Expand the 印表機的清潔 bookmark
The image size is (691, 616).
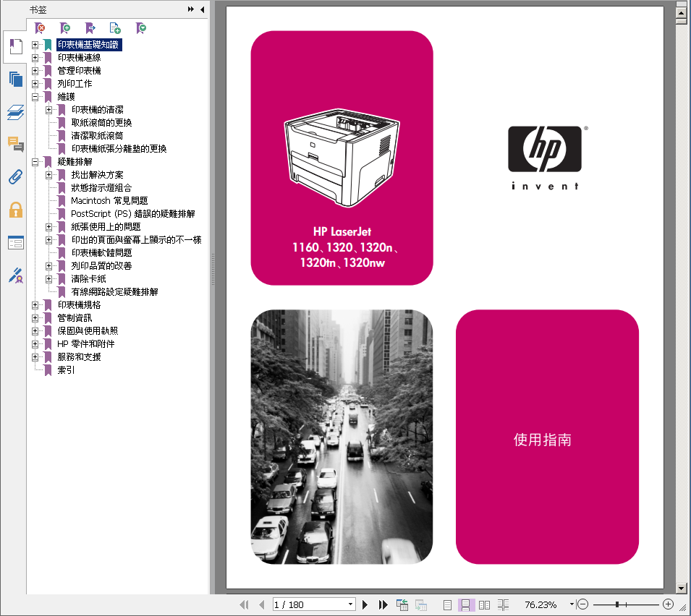click(49, 110)
